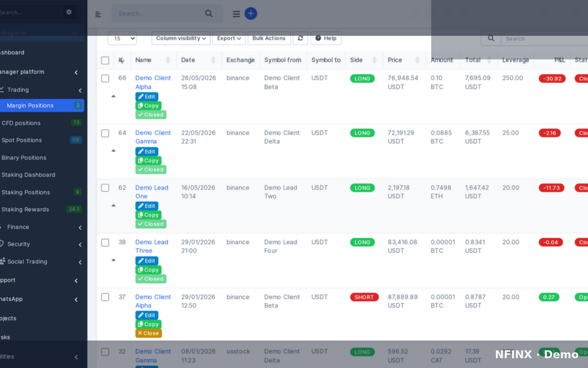
Task: Expand row 66 details arrow
Action: (114, 96)
